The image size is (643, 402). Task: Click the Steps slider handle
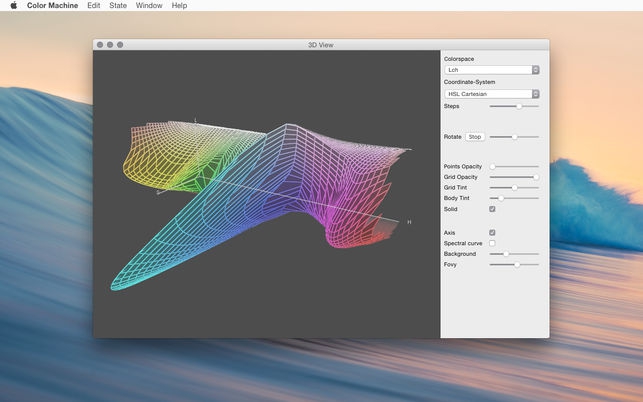(518, 105)
